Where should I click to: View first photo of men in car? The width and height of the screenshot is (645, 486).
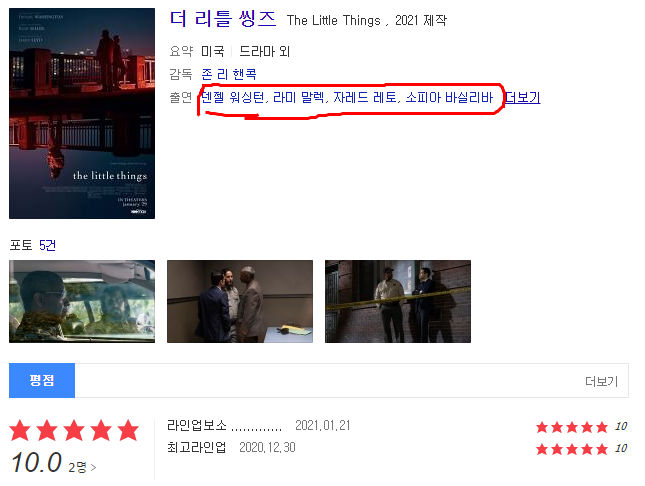click(x=82, y=301)
